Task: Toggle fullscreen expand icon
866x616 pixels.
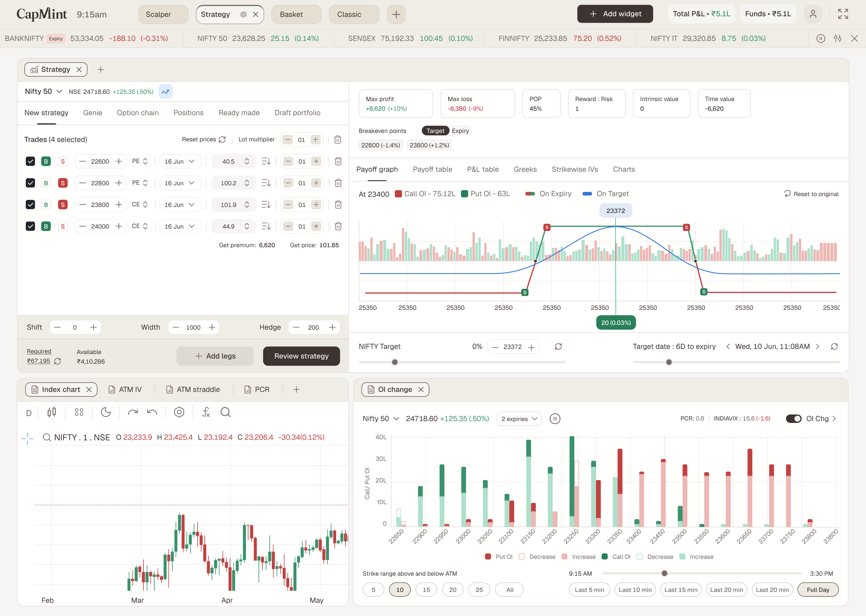Action: (x=843, y=14)
